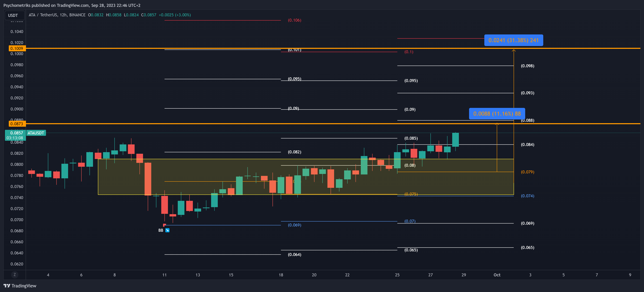Click the ATA / TetherUS, 12h, BINANCE title
The height and width of the screenshot is (292, 644).
(x=57, y=15)
